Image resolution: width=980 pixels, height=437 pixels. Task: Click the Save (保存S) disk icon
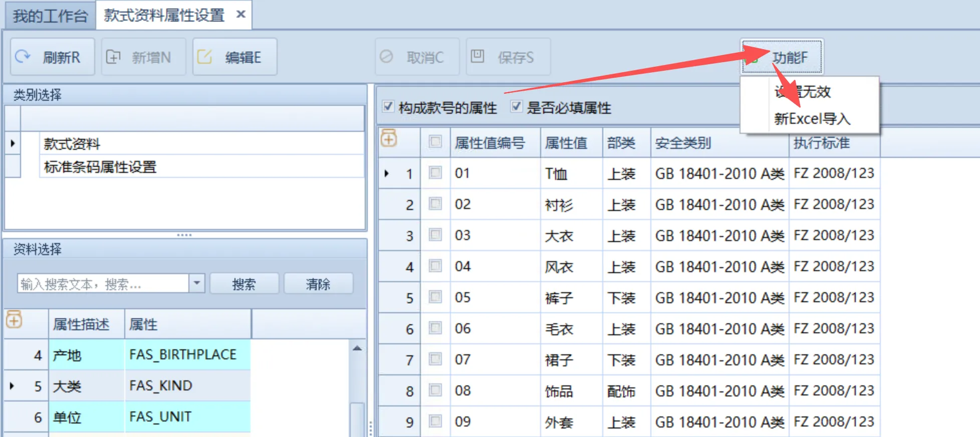477,56
